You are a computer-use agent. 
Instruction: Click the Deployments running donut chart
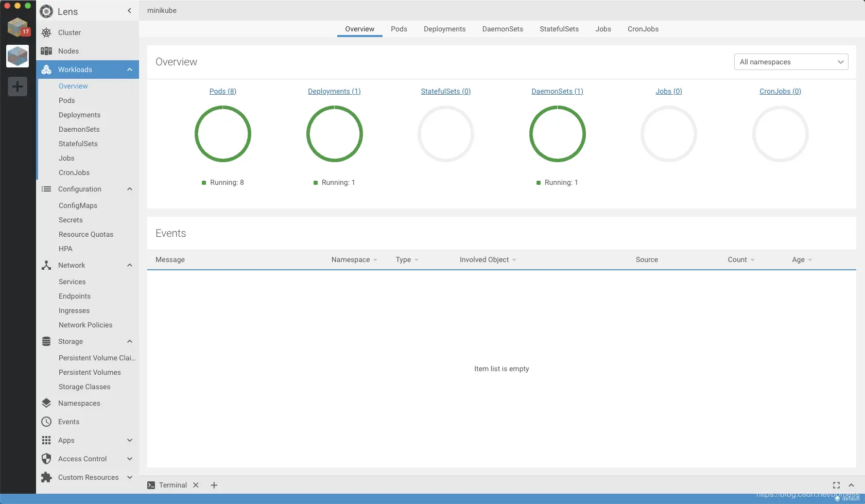pyautogui.click(x=335, y=134)
